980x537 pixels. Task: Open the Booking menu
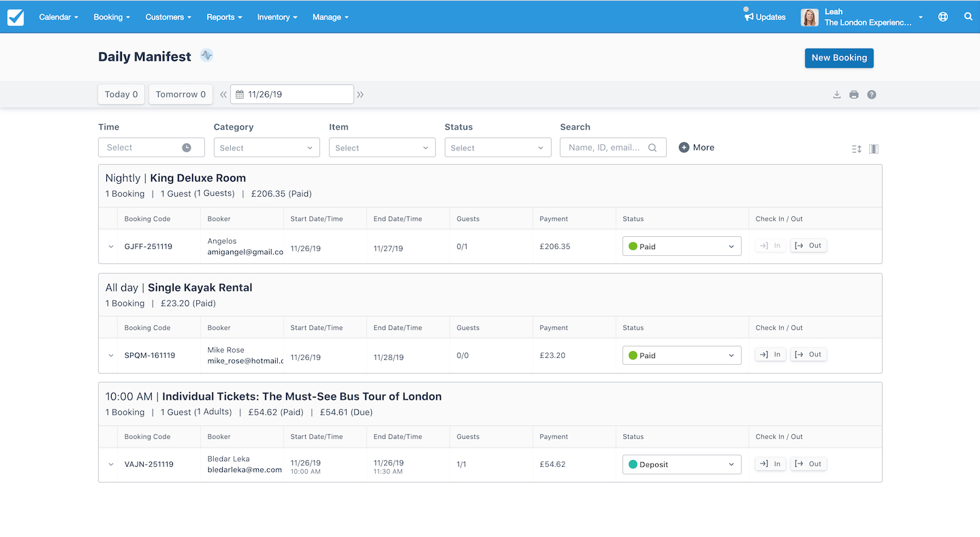112,17
